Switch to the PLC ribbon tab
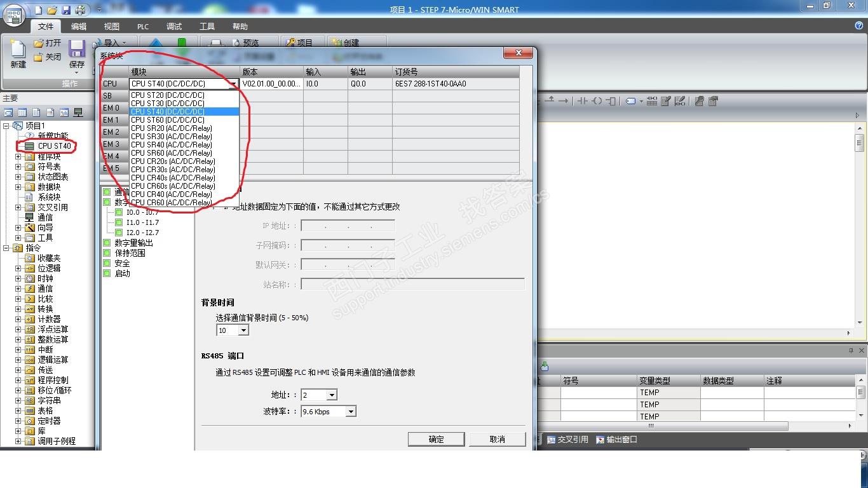Image resolution: width=868 pixels, height=488 pixels. [143, 27]
